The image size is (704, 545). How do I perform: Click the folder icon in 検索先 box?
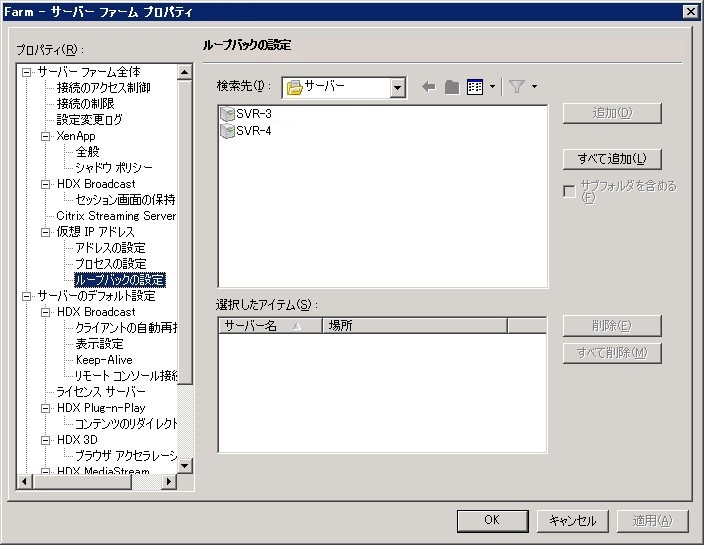pos(295,88)
